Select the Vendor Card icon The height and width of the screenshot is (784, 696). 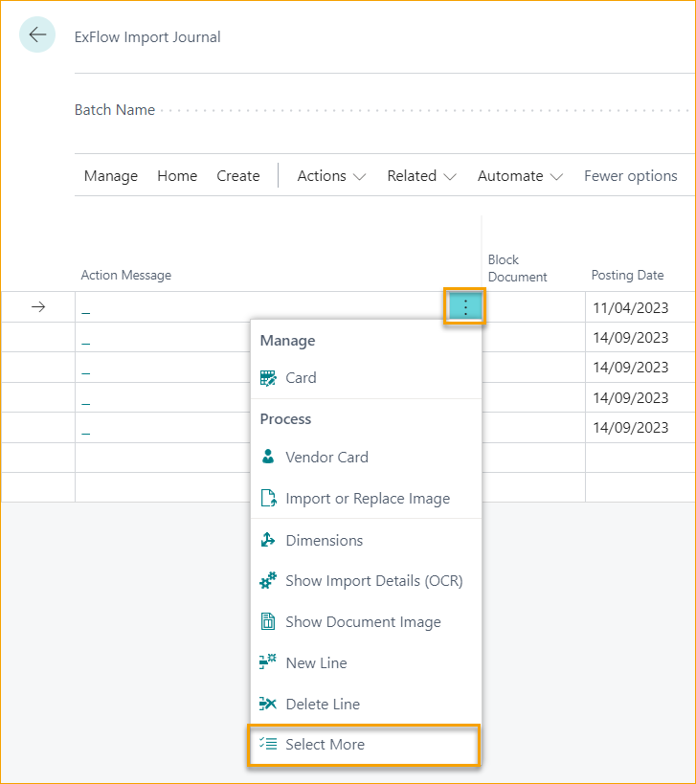click(269, 457)
